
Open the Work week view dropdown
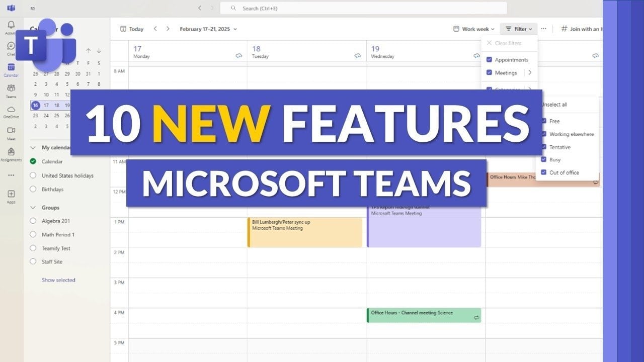(473, 29)
